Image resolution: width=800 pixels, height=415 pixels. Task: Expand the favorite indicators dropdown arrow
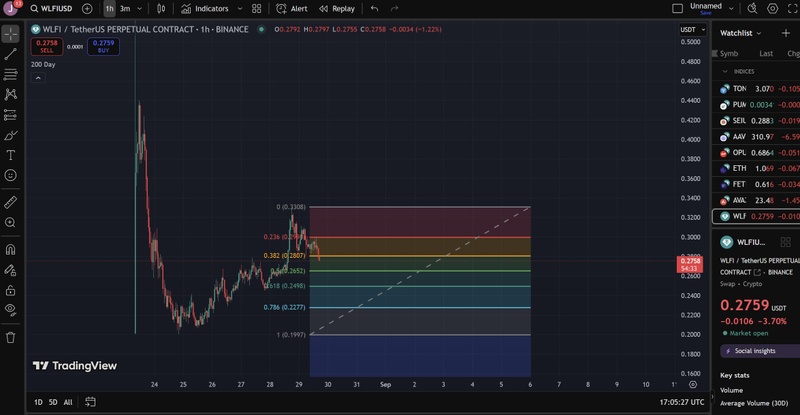click(240, 9)
